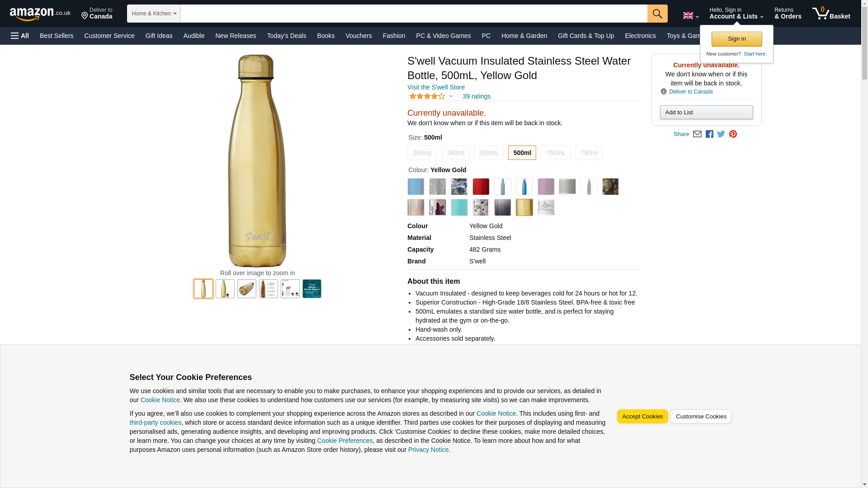
Task: Select the red colour swatch
Action: 481,187
